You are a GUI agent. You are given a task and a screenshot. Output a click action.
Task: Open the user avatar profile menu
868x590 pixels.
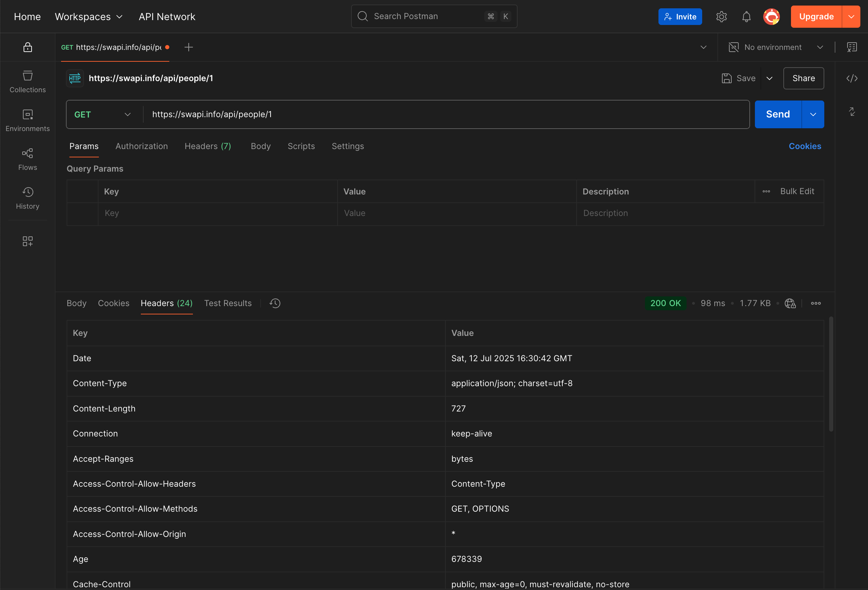pos(771,16)
